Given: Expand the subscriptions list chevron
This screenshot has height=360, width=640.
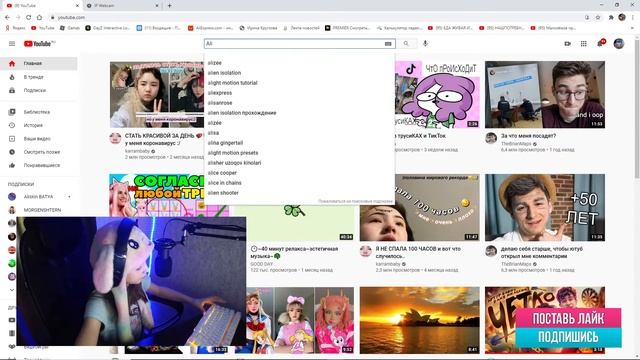Looking at the screenshot, I should (12, 290).
